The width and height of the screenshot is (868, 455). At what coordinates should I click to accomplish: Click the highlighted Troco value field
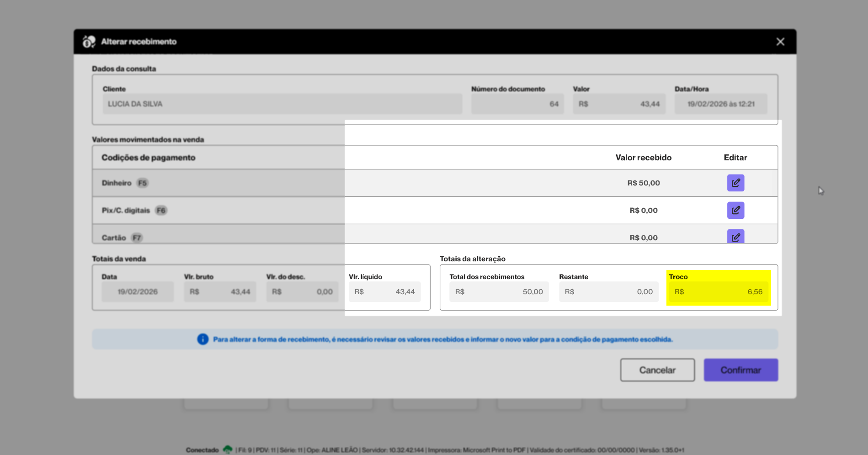point(718,292)
